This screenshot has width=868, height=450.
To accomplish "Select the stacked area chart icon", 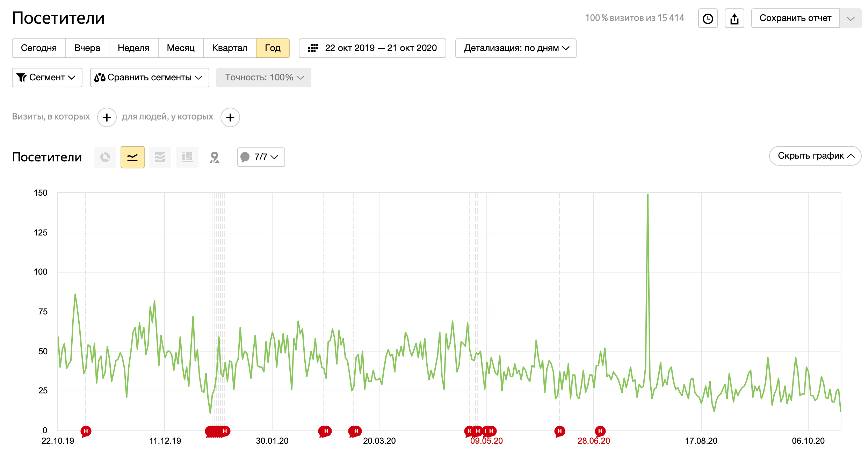I will 160,157.
